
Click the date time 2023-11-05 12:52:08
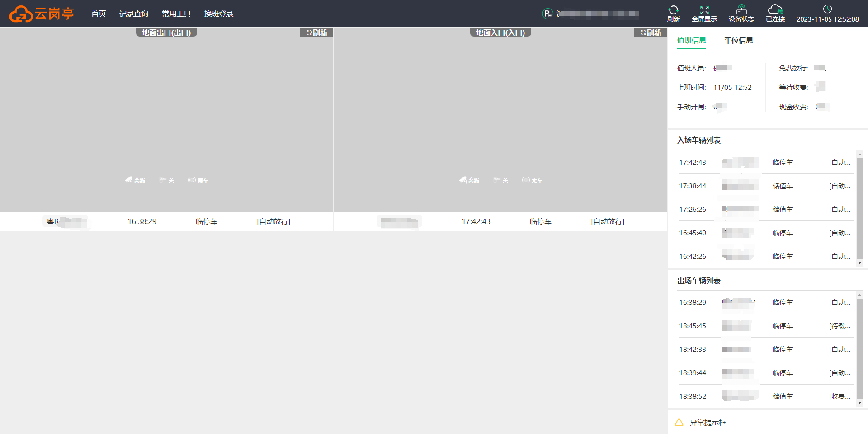click(827, 19)
